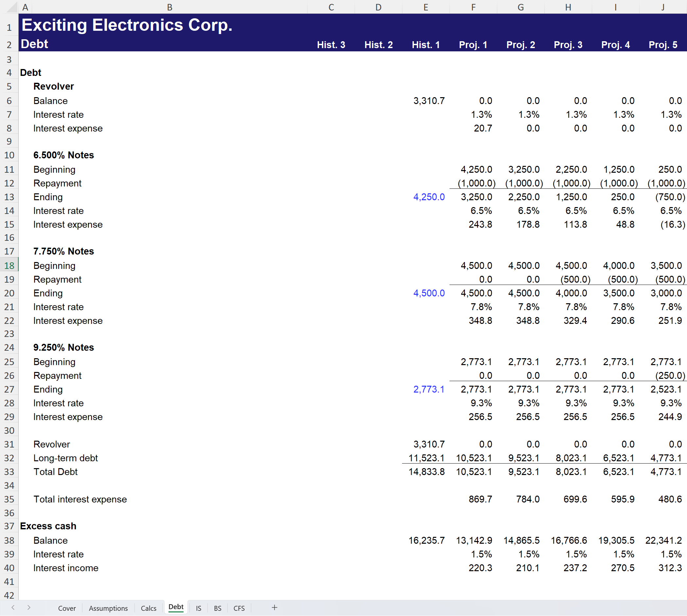This screenshot has width=687, height=616.
Task: Select interest expense 329.4 cell
Action: click(x=575, y=321)
